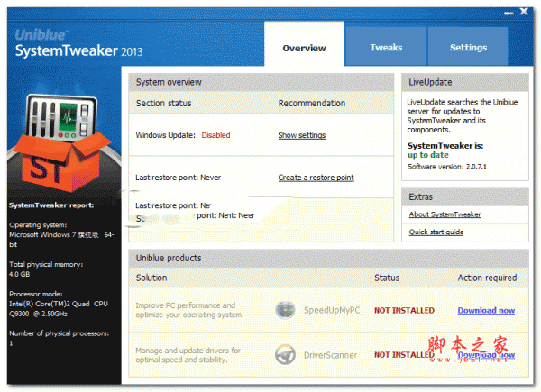Switch to the Overview tab
The height and width of the screenshot is (392, 541).
(304, 44)
